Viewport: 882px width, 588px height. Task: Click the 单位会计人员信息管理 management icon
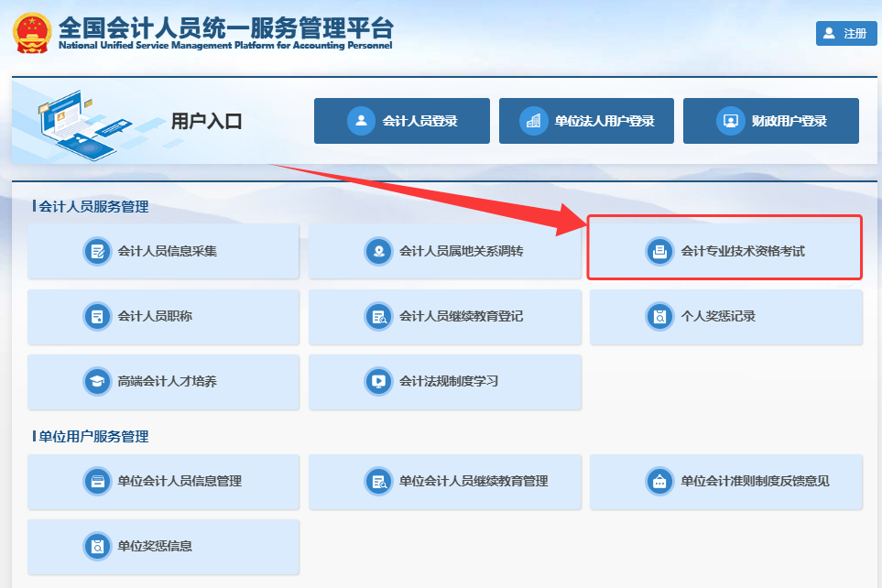(163, 482)
